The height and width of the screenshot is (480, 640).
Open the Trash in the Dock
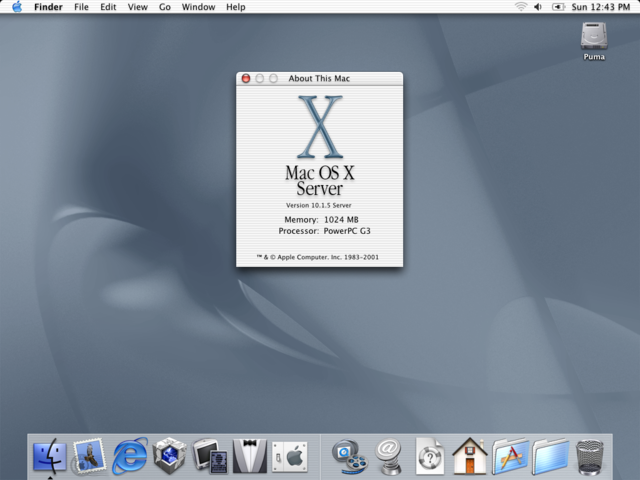(590, 457)
